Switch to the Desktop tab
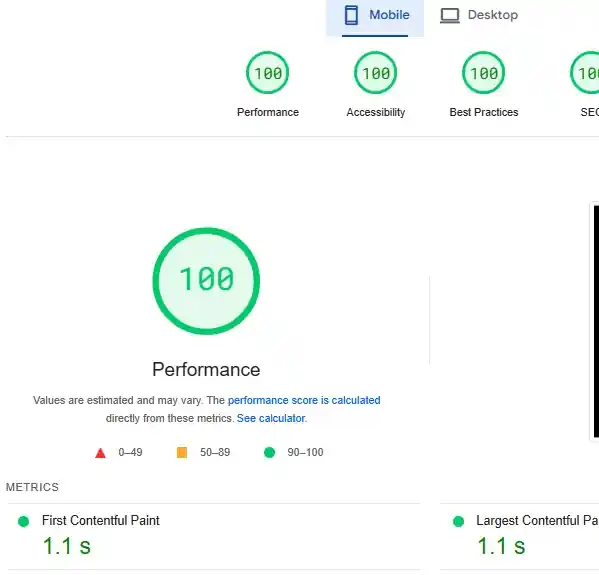Screen dimensions: 599x575 coord(479,15)
